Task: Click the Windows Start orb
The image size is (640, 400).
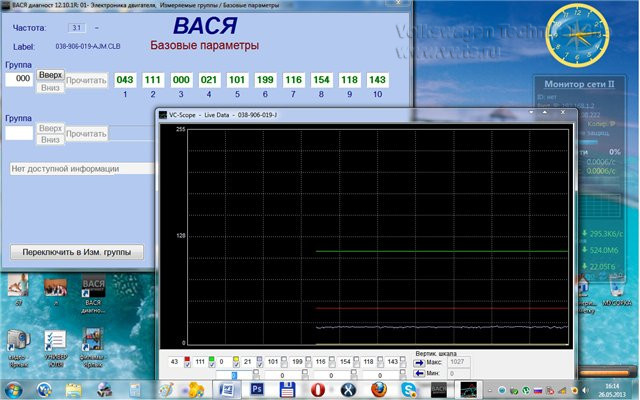Action: (13, 390)
